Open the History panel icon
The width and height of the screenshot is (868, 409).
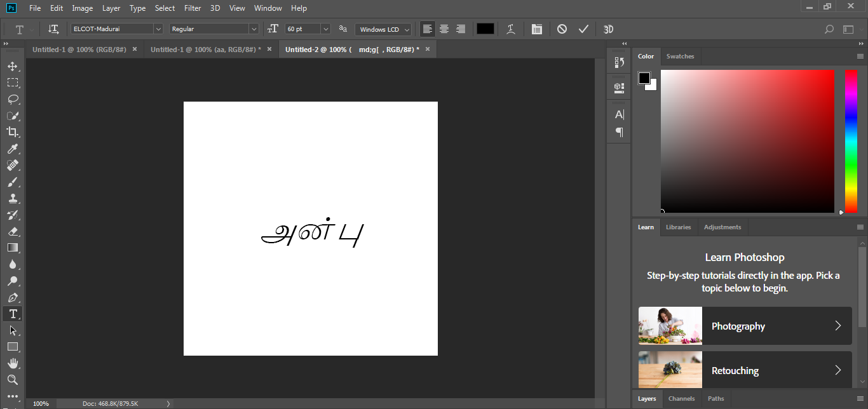[x=619, y=62]
